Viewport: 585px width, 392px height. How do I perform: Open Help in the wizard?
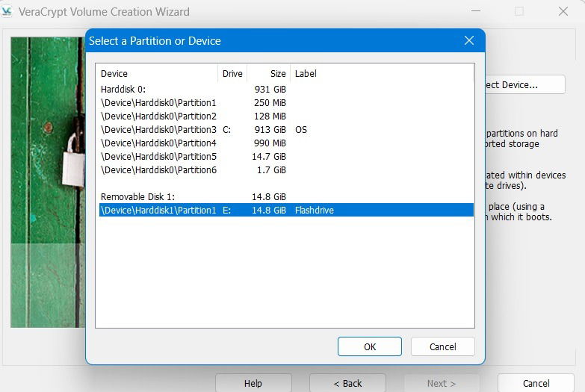click(x=253, y=383)
